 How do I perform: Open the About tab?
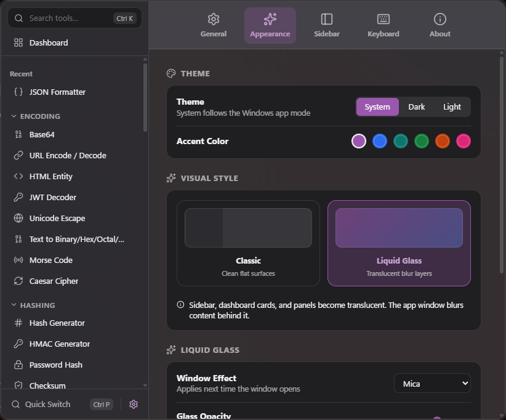click(440, 25)
